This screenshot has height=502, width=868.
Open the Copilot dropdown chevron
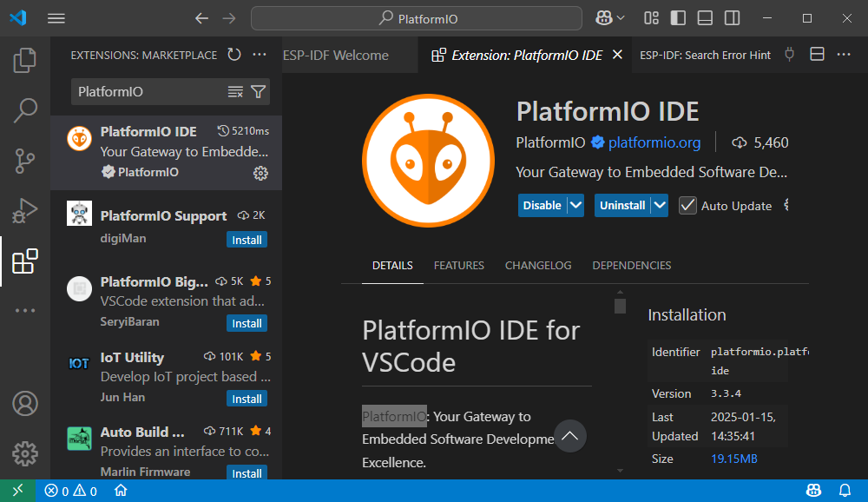tap(621, 18)
